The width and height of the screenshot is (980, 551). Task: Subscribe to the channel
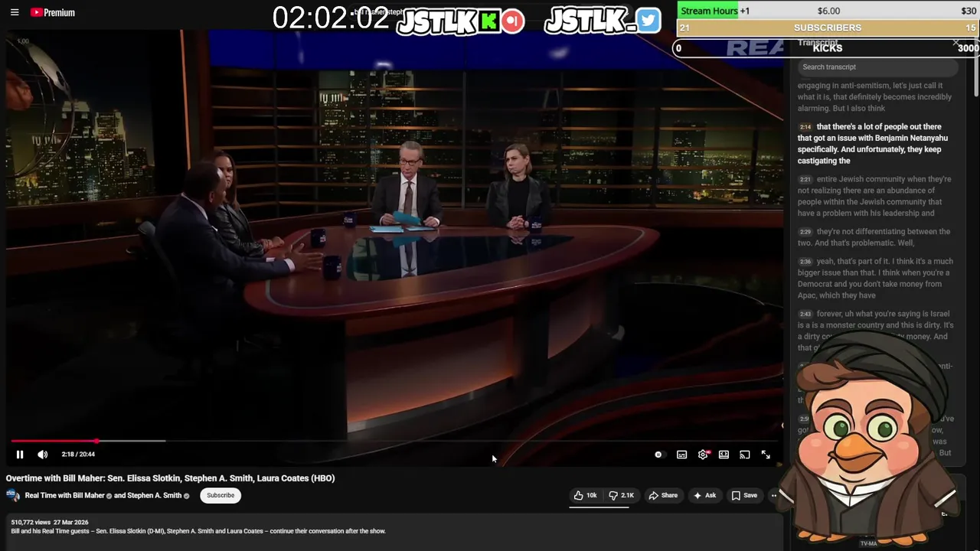(220, 495)
